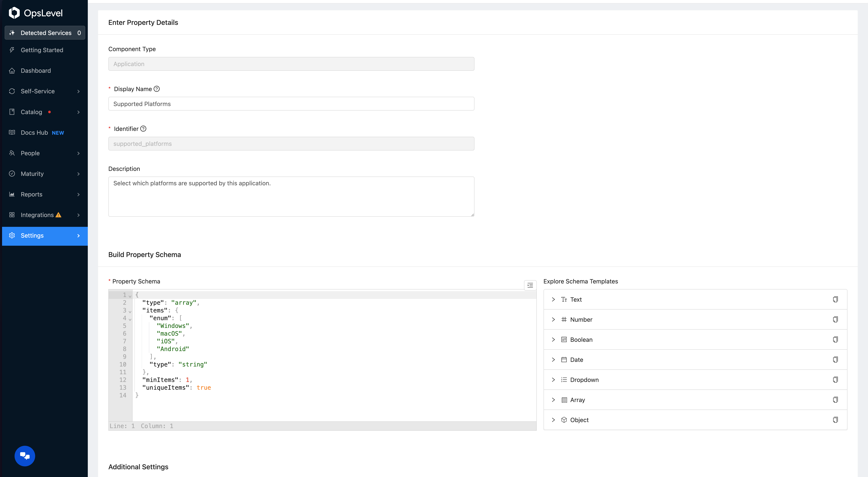868x477 pixels.
Task: Expand the Text template row
Action: tap(553, 299)
